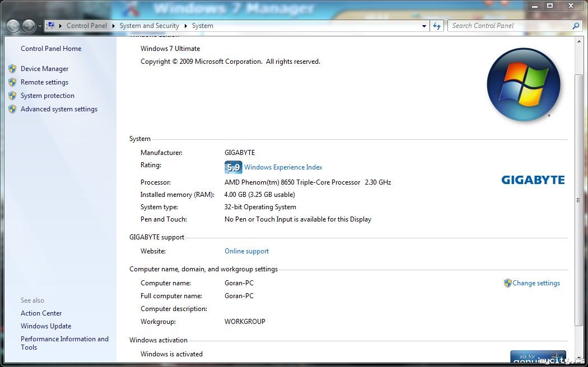Open the address bar history dropdown

(x=424, y=26)
